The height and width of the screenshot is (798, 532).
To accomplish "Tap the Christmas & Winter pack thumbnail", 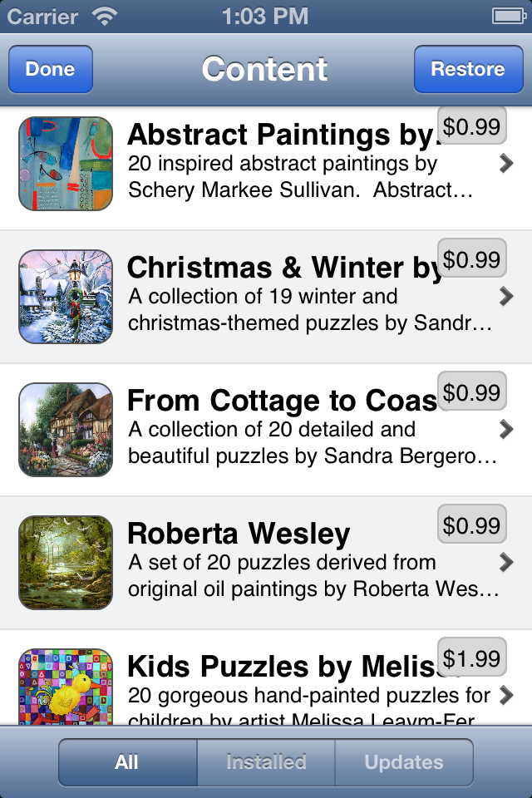I will pos(65,297).
